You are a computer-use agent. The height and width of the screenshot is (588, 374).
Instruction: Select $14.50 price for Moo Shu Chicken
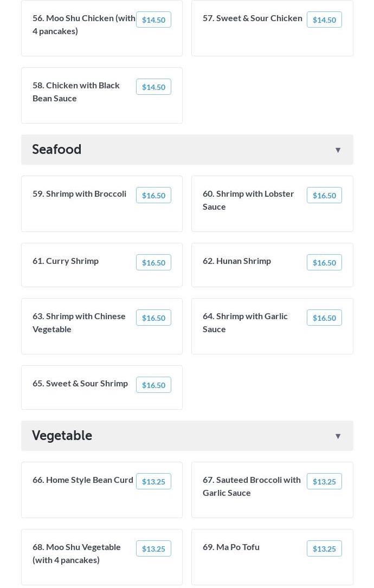[153, 20]
